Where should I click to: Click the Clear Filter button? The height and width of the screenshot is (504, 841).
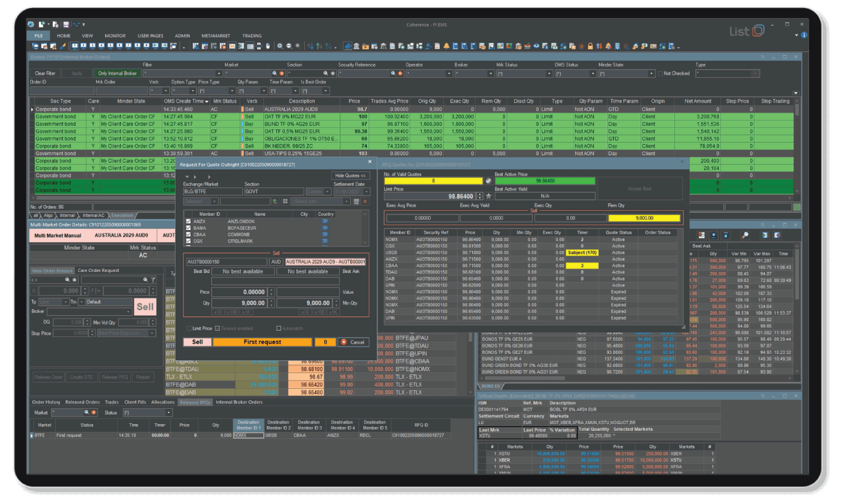(x=44, y=73)
